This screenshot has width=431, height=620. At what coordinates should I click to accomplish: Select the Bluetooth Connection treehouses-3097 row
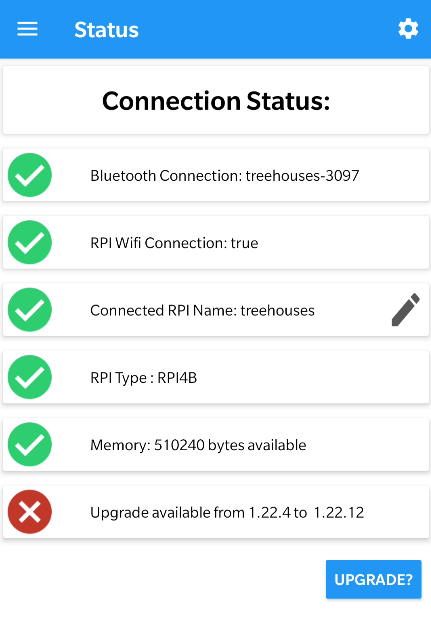pos(216,175)
